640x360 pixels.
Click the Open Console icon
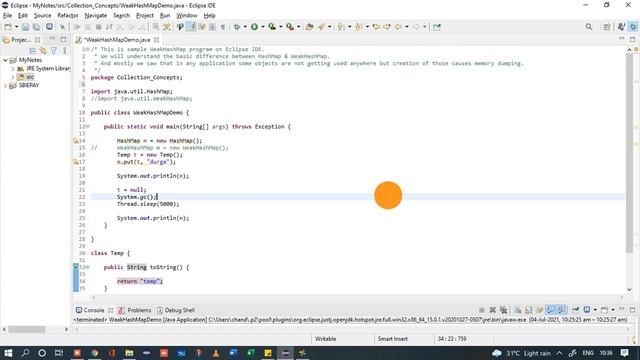[x=605, y=310]
